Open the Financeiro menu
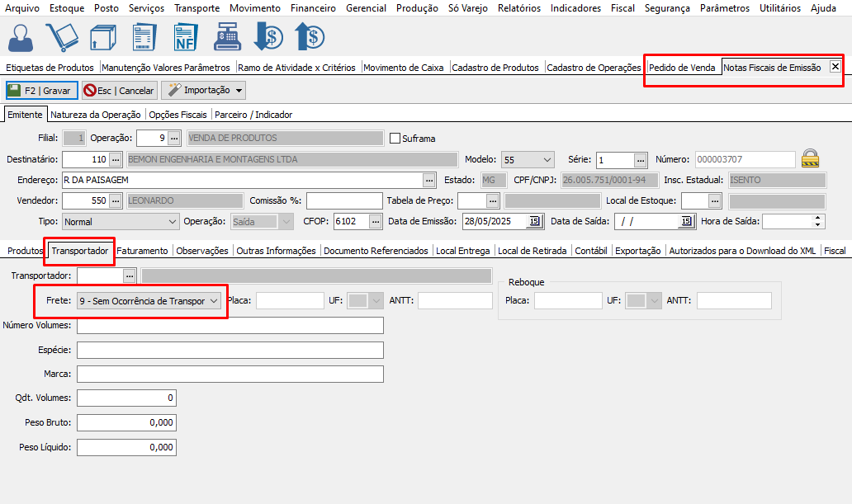The width and height of the screenshot is (852, 504). point(313,8)
